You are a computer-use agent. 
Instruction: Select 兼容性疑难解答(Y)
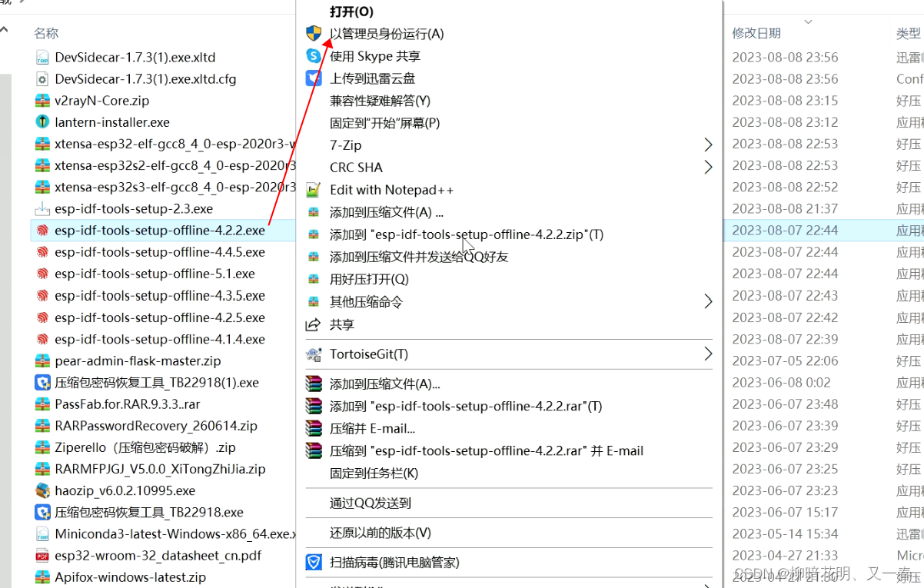pyautogui.click(x=380, y=100)
